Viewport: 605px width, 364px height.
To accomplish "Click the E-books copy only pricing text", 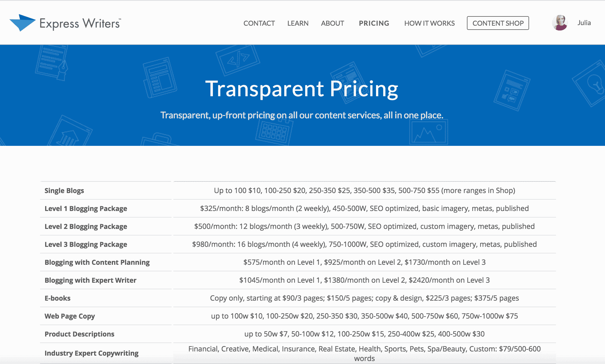I will point(364,298).
